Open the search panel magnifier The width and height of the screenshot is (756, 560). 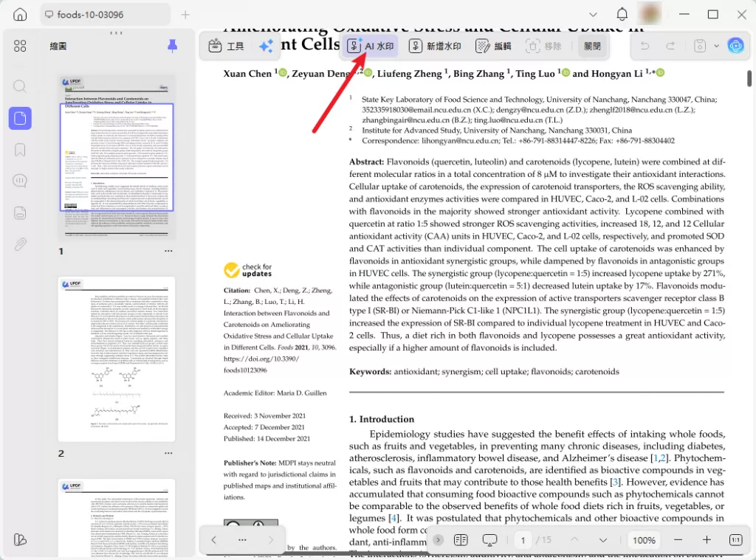20,87
